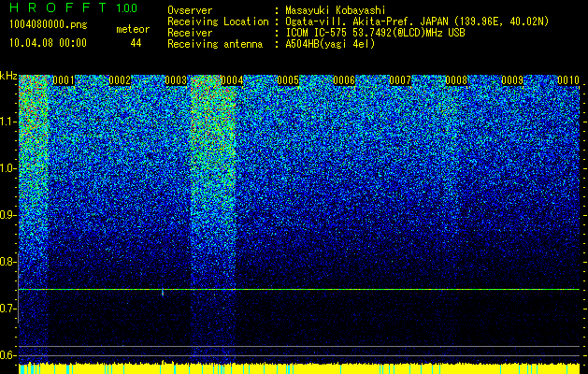
Task: Click the observer name Masayuki Kobayashi
Action: 336,10
